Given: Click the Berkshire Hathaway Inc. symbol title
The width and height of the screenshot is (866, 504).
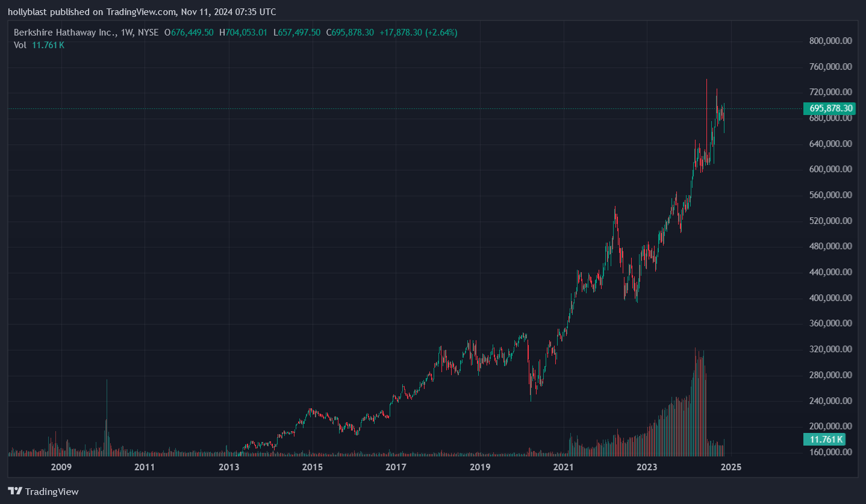Looking at the screenshot, I should coord(64,33).
